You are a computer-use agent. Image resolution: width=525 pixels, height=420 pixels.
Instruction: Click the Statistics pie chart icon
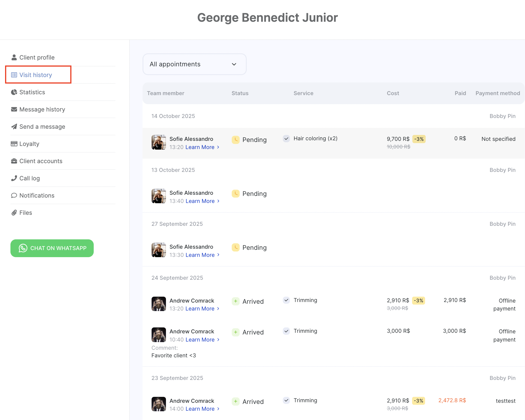point(14,92)
